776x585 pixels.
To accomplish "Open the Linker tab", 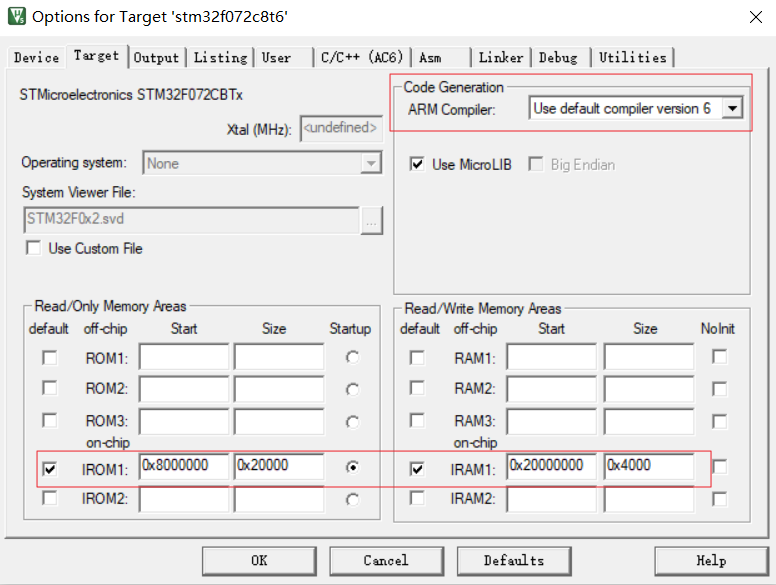I will click(x=500, y=57).
